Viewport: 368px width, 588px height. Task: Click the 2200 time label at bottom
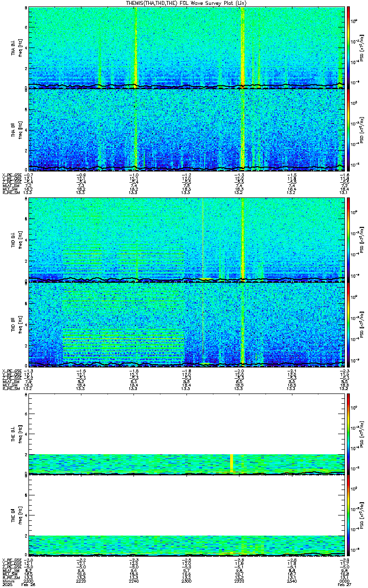(29, 581)
